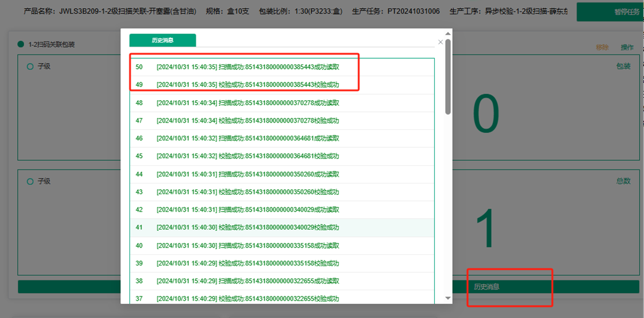Select the 子级 radio in lower panel

(x=30, y=181)
